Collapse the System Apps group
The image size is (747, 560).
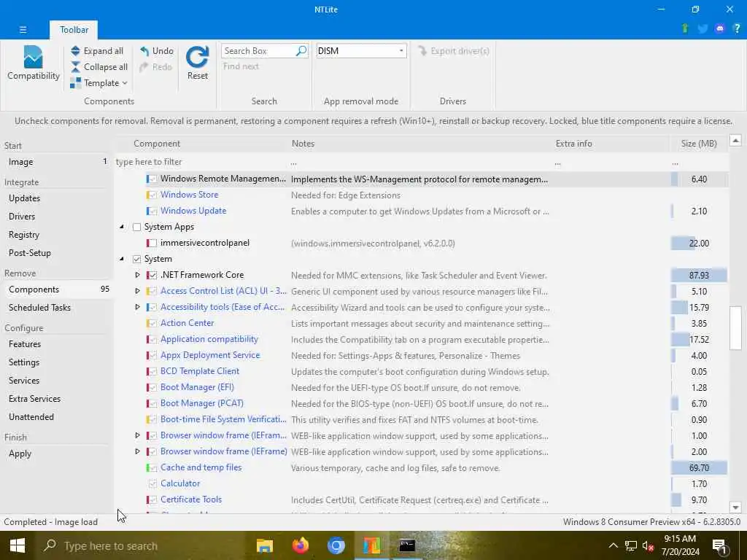(x=122, y=227)
